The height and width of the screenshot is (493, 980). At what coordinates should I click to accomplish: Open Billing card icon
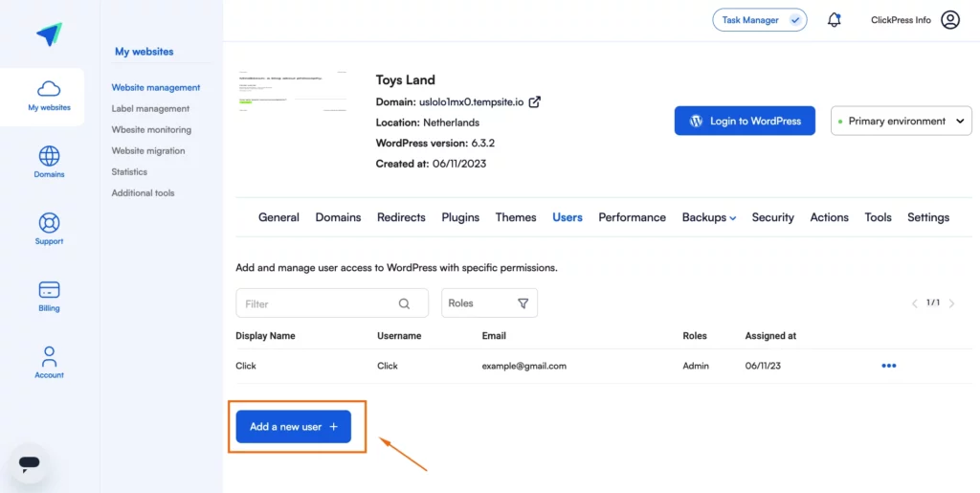(x=50, y=290)
